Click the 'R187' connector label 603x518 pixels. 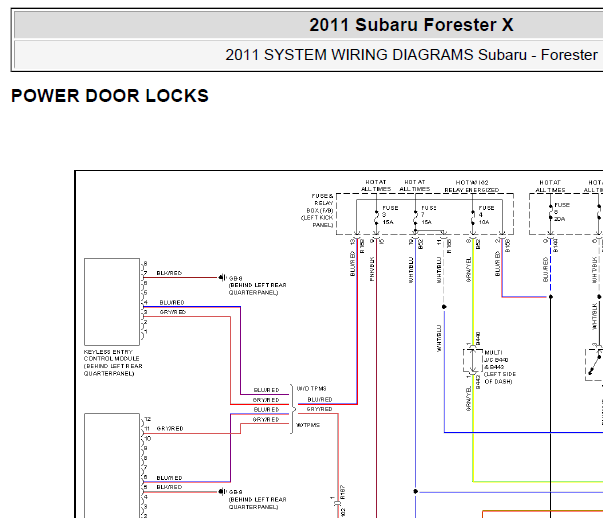click(343, 492)
